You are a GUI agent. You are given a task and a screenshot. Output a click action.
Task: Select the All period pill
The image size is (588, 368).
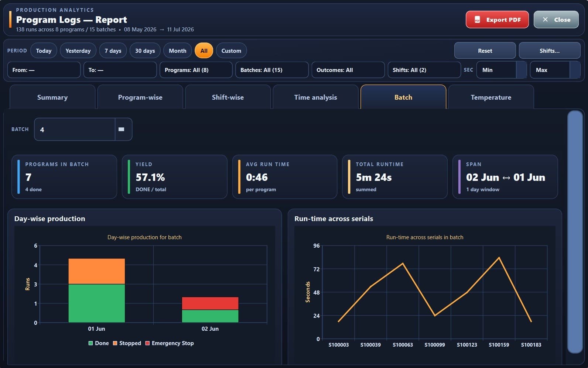[204, 51]
